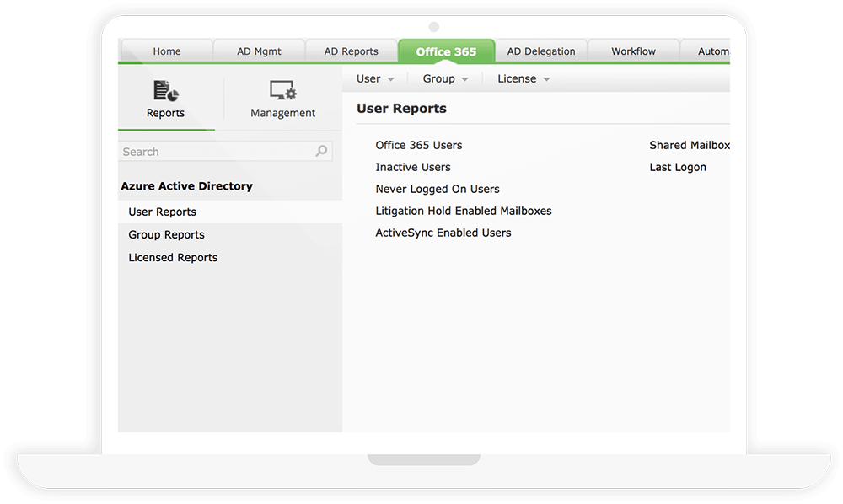
Task: Open the Workflow tab
Action: coord(633,51)
